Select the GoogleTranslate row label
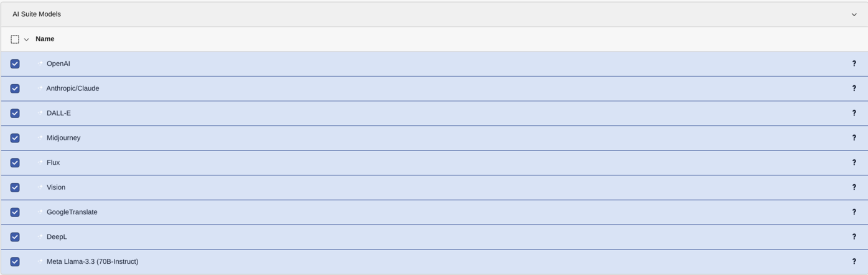 (72, 212)
